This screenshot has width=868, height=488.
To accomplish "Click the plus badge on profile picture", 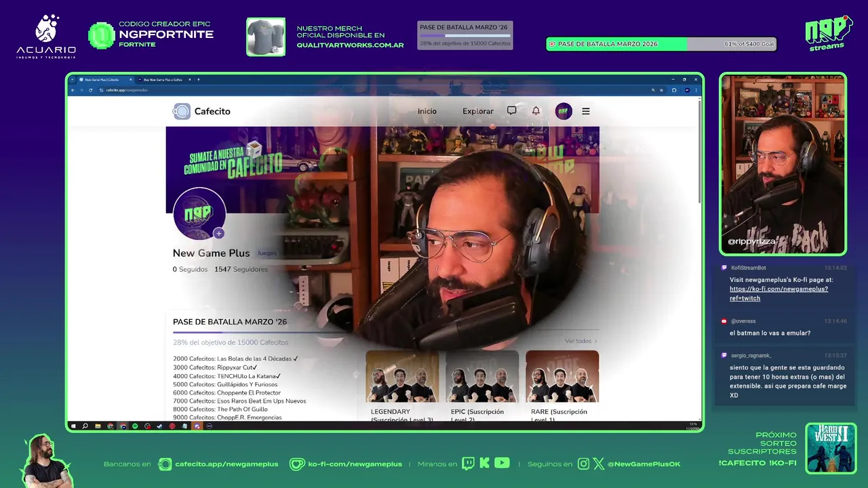I will [x=218, y=233].
